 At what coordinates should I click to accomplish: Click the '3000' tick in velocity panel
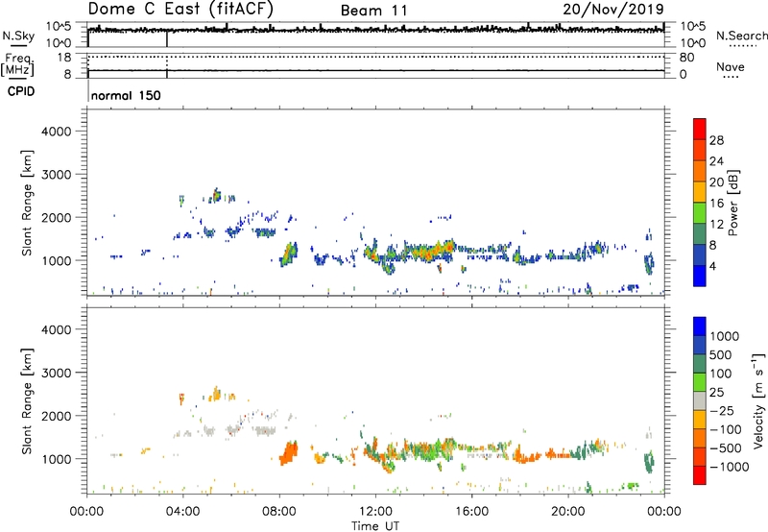[x=57, y=373]
